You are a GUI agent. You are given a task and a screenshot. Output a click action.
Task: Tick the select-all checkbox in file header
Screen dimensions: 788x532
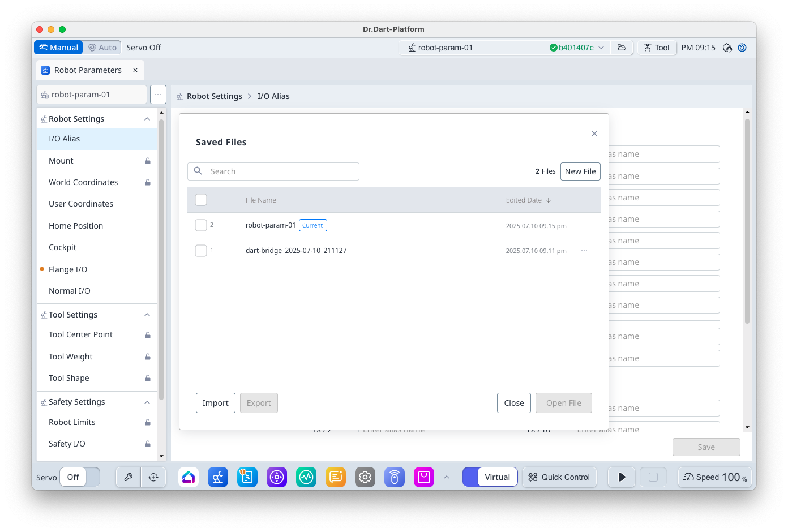point(201,200)
